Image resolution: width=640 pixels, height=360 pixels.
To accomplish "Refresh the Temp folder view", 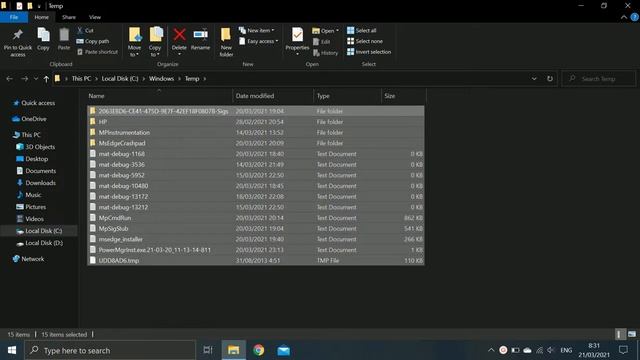I will 550,79.
